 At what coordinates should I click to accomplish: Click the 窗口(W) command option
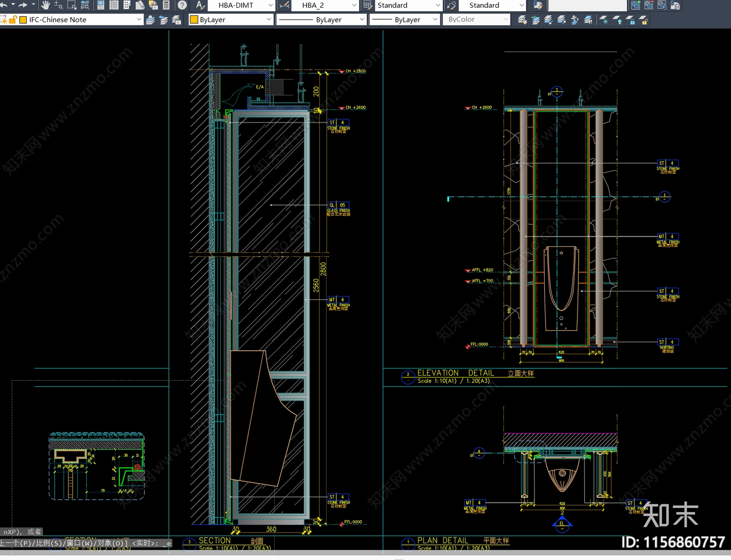coord(80,543)
